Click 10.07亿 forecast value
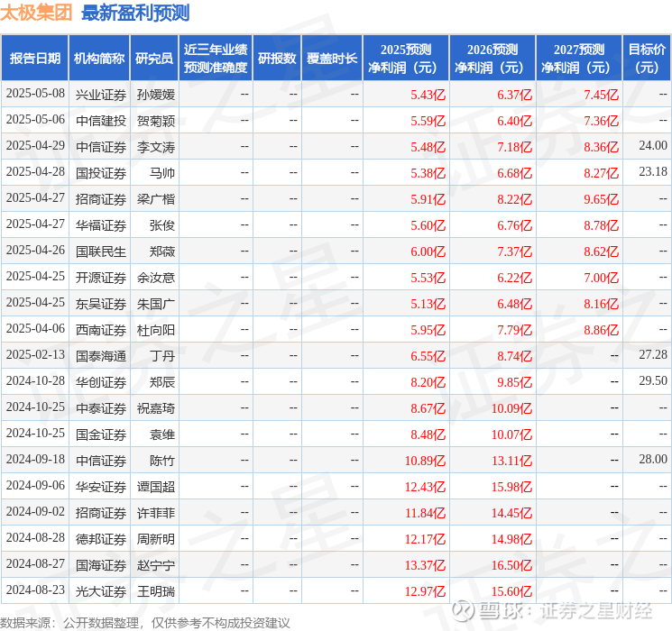Image resolution: width=672 pixels, height=631 pixels. pyautogui.click(x=511, y=434)
